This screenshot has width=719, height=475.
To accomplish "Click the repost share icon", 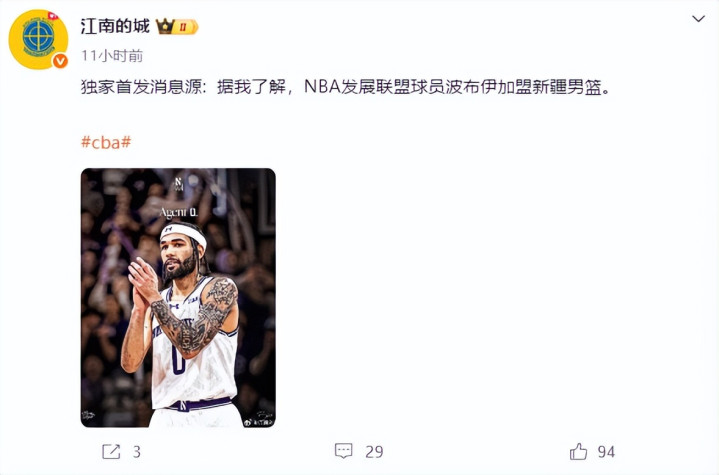I will pos(111,452).
